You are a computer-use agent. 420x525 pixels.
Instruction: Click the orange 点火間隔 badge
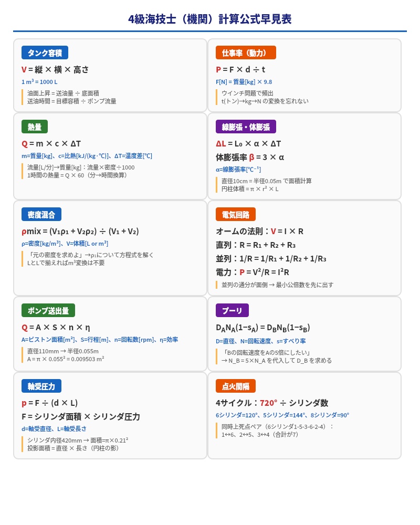coord(236,386)
